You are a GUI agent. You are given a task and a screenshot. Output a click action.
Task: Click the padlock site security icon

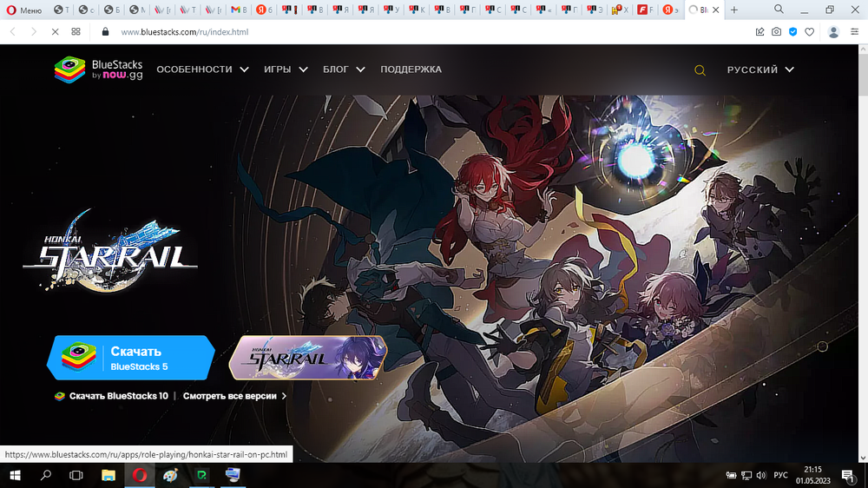tap(105, 32)
